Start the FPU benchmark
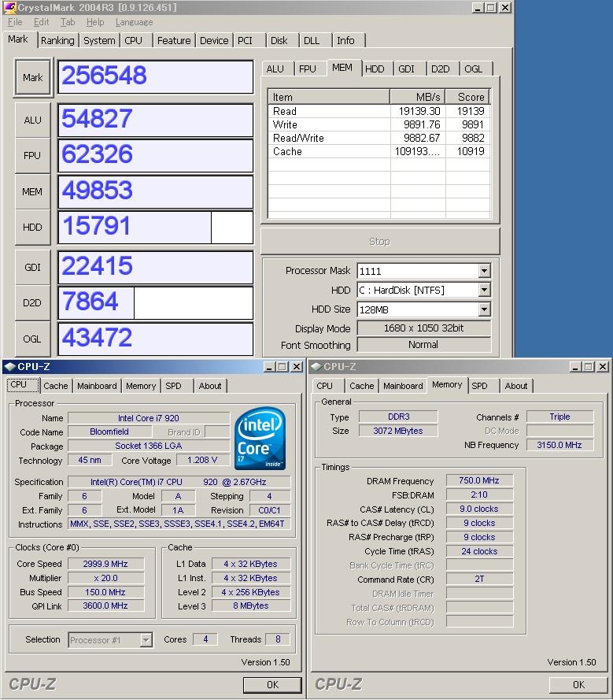613x700 pixels. pos(32,156)
